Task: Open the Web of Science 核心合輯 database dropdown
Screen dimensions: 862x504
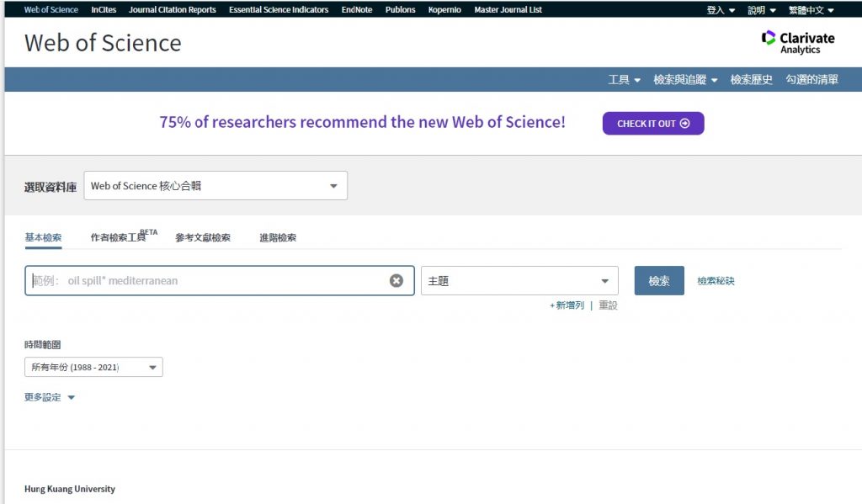Action: click(x=215, y=186)
